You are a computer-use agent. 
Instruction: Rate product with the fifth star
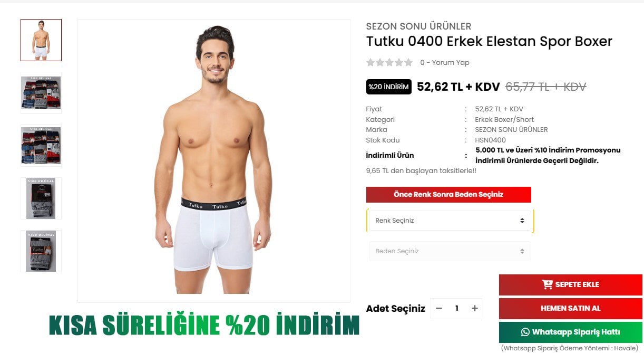tap(408, 62)
